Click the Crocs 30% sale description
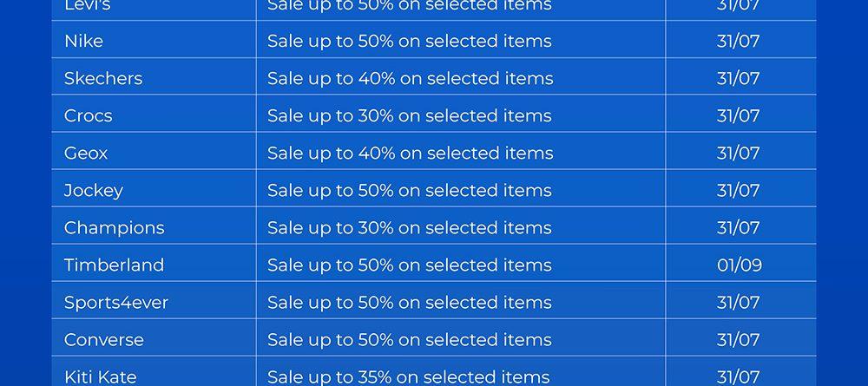 pos(409,115)
